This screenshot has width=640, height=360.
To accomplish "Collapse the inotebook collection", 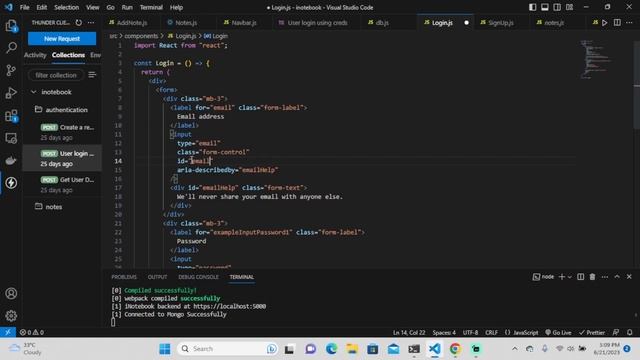I will [34, 92].
